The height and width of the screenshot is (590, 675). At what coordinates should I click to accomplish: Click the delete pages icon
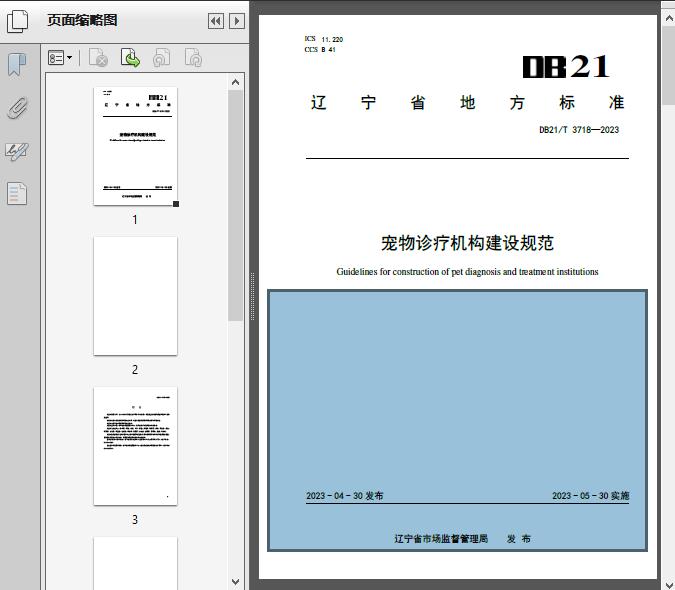coord(98,59)
